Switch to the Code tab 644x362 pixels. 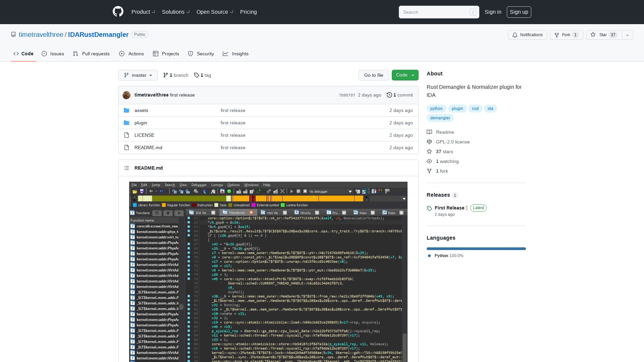(23, 54)
